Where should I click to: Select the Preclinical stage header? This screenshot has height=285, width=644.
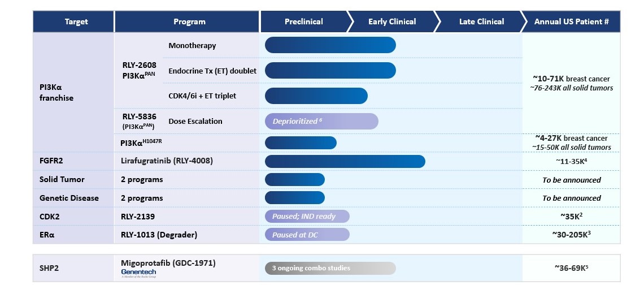click(x=303, y=22)
